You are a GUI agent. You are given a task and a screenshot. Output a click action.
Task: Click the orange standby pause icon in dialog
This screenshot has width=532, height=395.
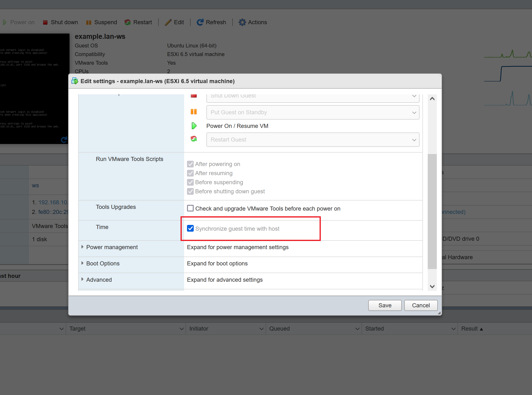pyautogui.click(x=194, y=112)
